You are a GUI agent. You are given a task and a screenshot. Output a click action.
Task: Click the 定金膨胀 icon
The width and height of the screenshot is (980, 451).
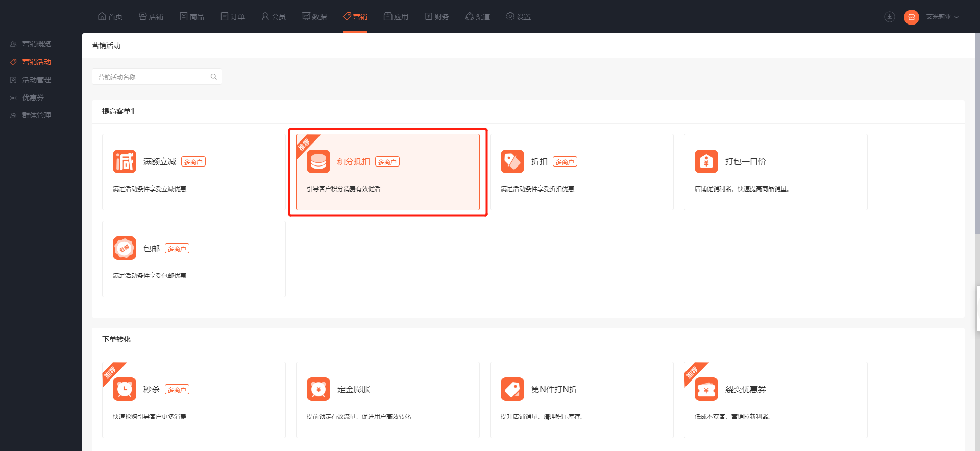318,389
